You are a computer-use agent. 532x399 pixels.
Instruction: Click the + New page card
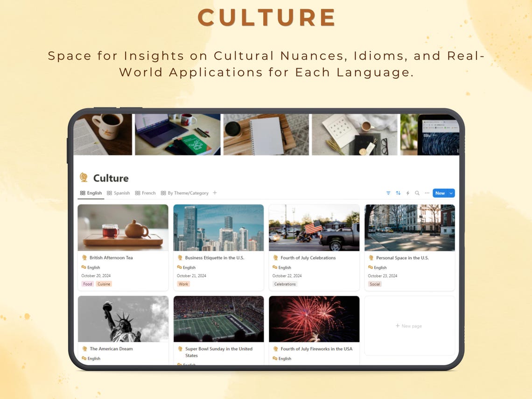click(x=410, y=326)
